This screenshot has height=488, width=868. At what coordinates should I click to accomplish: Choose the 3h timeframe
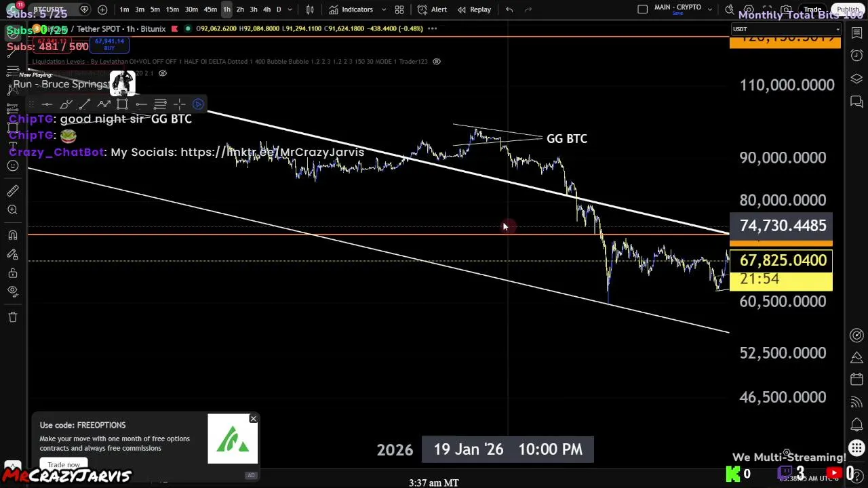254,9
